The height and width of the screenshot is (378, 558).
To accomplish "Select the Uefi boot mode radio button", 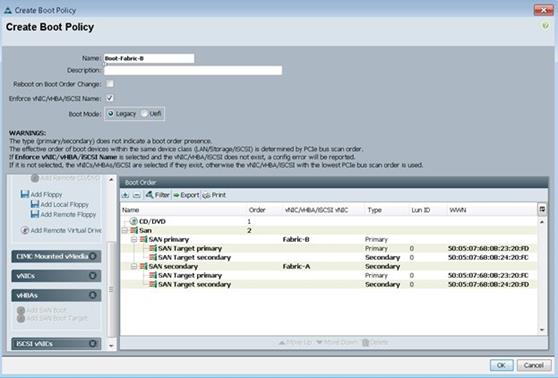I will point(144,114).
